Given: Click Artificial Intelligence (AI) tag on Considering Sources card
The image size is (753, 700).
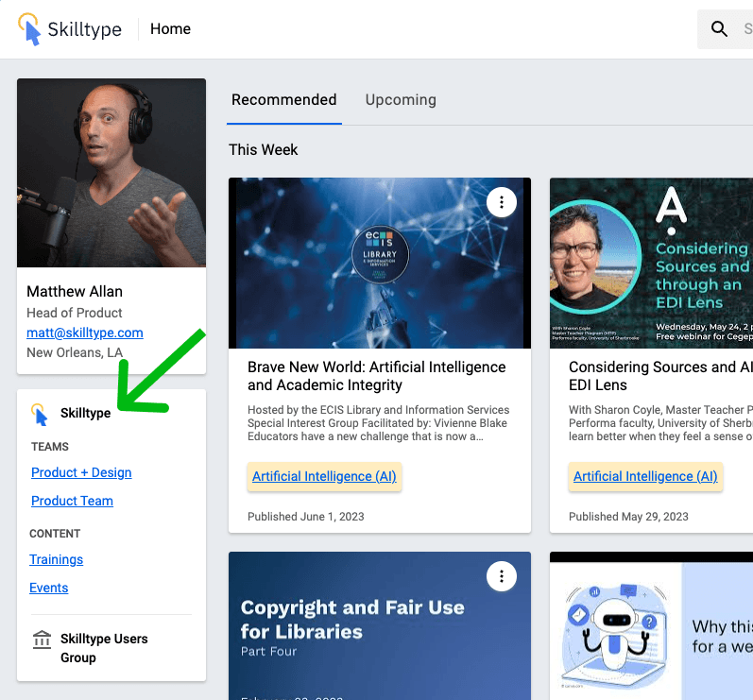Looking at the screenshot, I should tap(645, 476).
